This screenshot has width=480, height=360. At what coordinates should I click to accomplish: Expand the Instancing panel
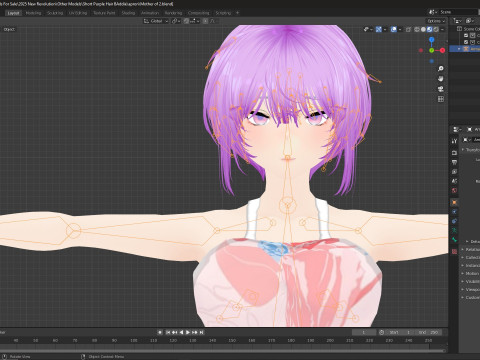click(x=471, y=265)
